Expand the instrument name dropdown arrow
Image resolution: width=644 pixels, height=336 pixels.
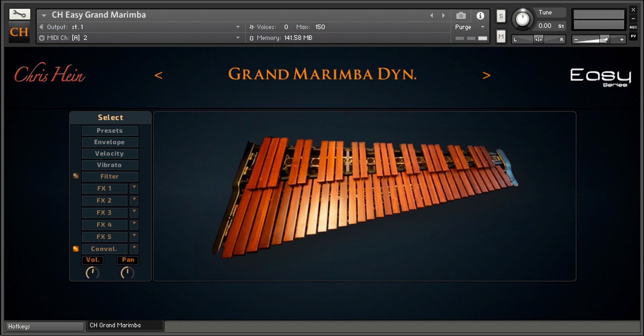(44, 15)
